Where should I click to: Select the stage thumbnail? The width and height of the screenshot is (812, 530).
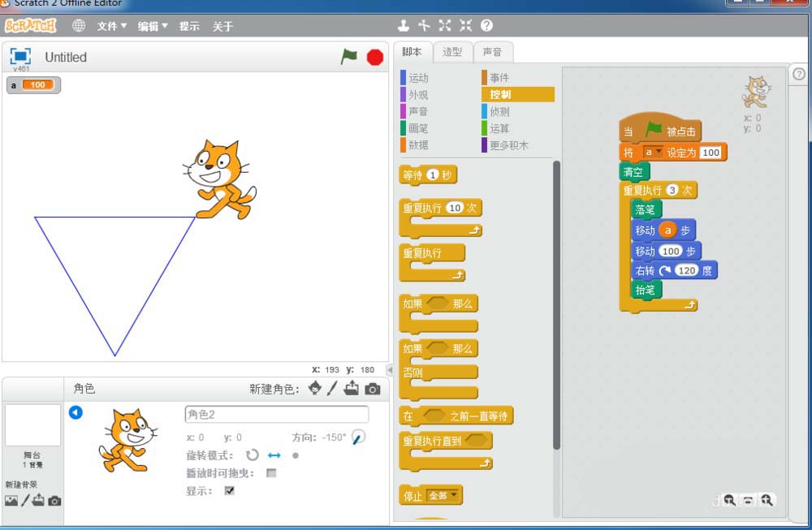(32, 425)
